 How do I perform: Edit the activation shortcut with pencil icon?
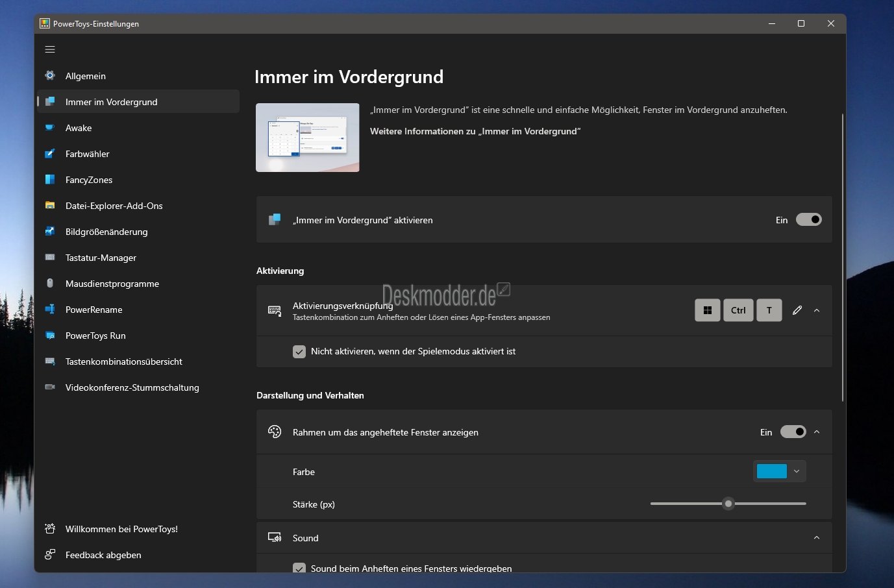click(x=797, y=310)
